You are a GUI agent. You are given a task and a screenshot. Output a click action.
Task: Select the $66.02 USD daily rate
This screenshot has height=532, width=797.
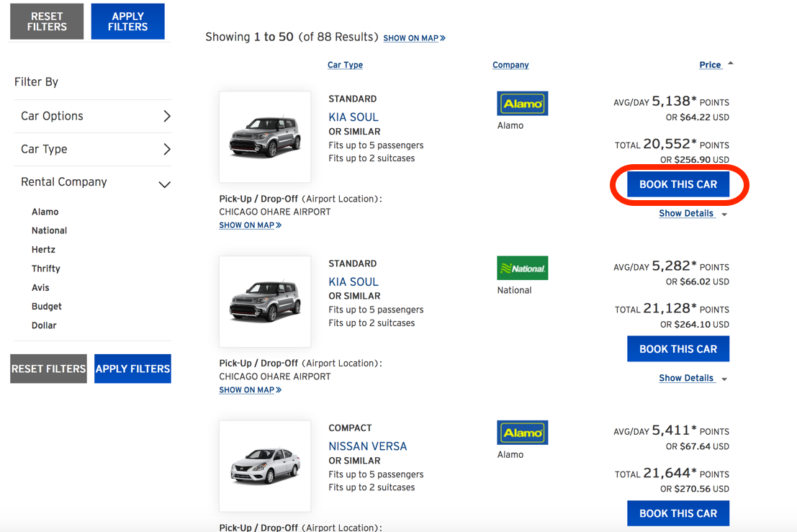tap(698, 282)
